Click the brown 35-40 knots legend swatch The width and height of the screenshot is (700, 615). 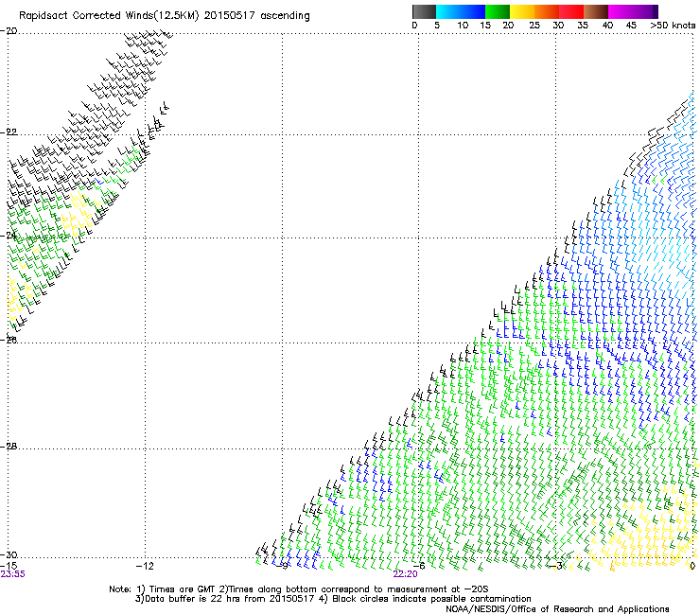pos(596,11)
